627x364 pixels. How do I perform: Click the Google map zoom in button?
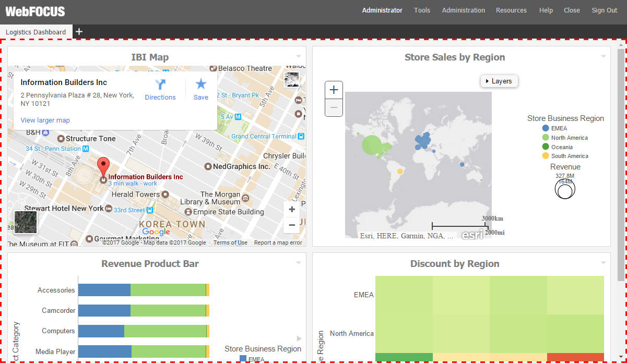292,209
